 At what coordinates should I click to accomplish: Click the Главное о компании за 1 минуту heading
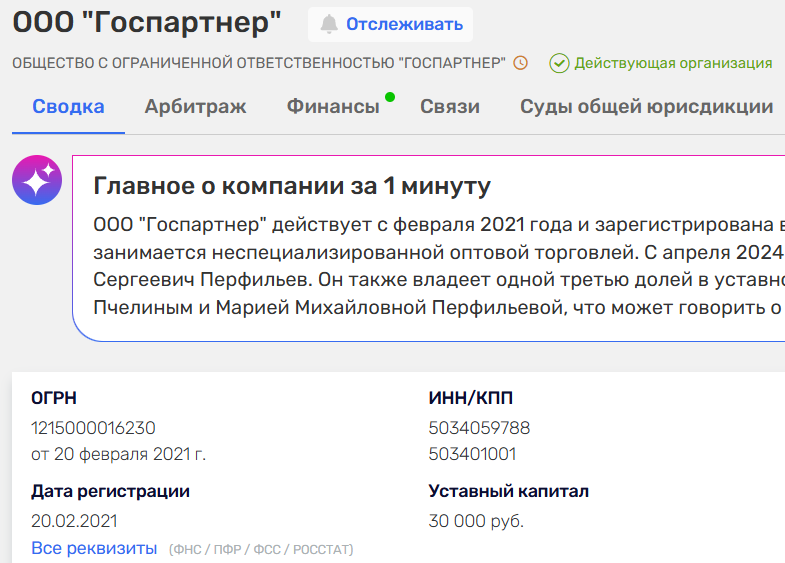click(292, 186)
